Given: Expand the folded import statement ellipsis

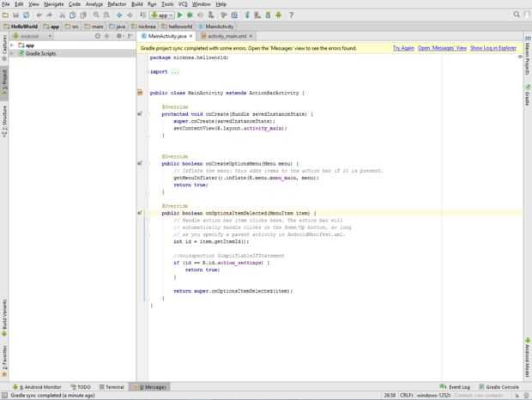Looking at the screenshot, I should point(175,71).
